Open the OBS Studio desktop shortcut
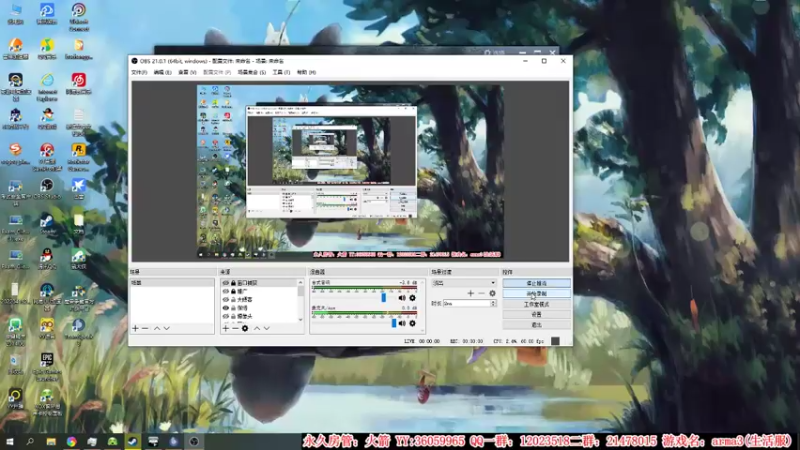 pos(47,188)
